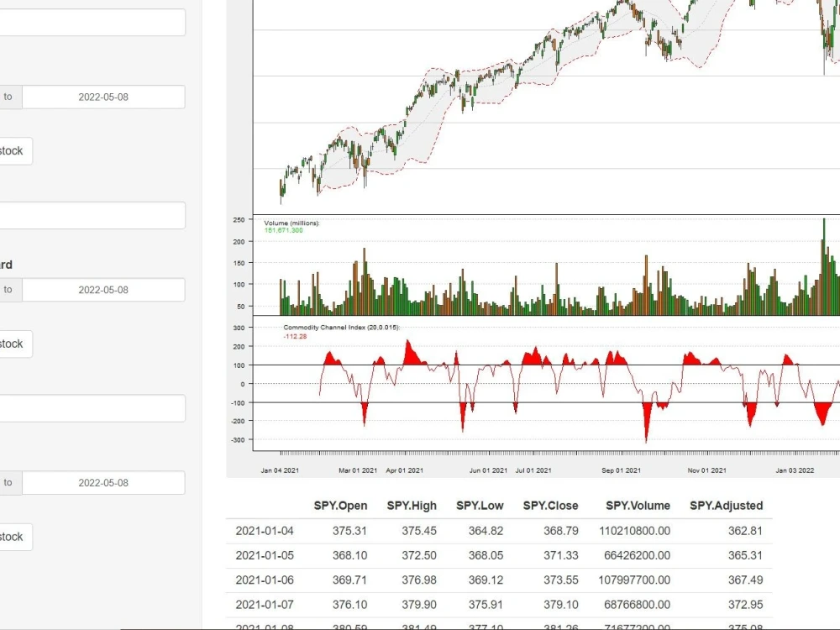Viewport: 840px width, 630px height.
Task: Click the volume value 107997700.00
Action: [634, 580]
